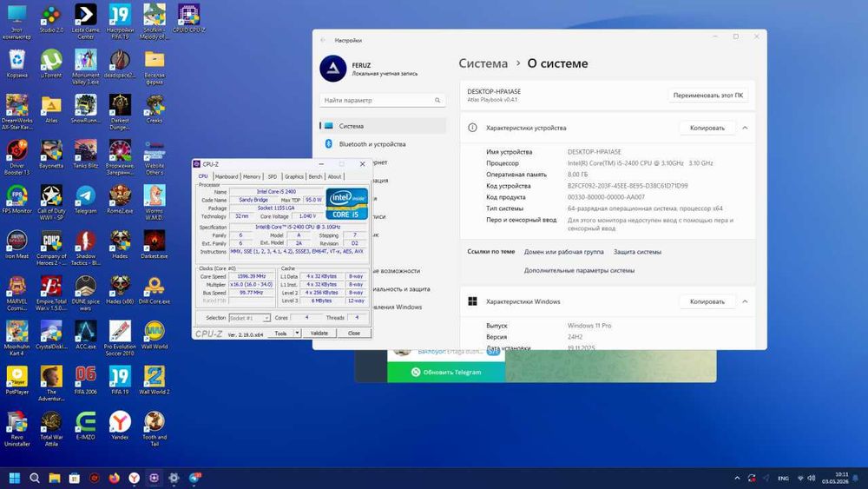Select the CrystalDisk desktop shortcut
The height and width of the screenshot is (489, 868).
pyautogui.click(x=51, y=335)
